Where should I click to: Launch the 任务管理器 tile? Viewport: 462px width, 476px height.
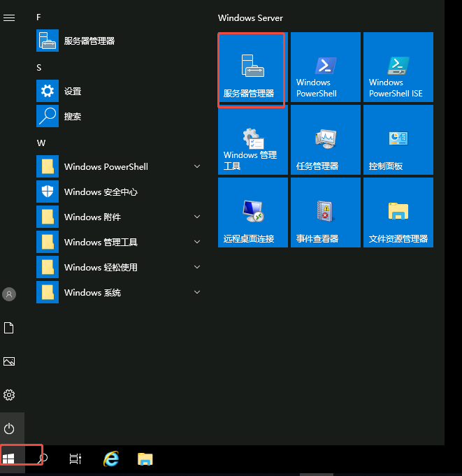point(326,140)
